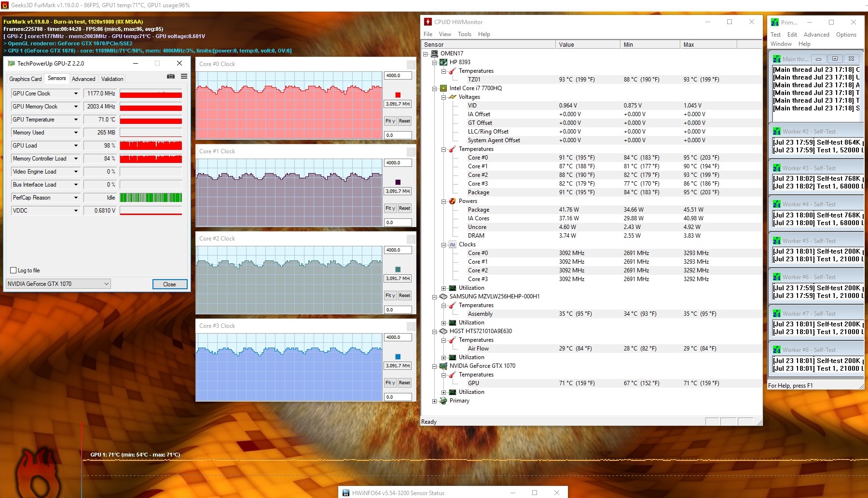Open the Test menu in Prime95

(776, 35)
